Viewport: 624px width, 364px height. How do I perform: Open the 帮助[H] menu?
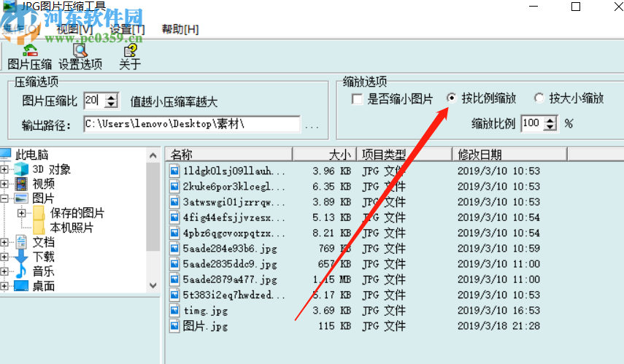180,29
